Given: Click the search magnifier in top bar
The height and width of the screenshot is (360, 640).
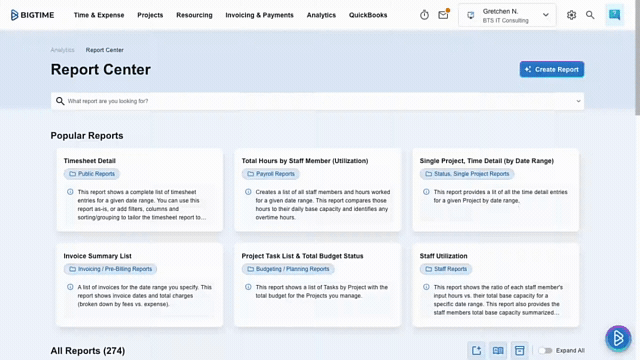Looking at the screenshot, I should coord(590,15).
